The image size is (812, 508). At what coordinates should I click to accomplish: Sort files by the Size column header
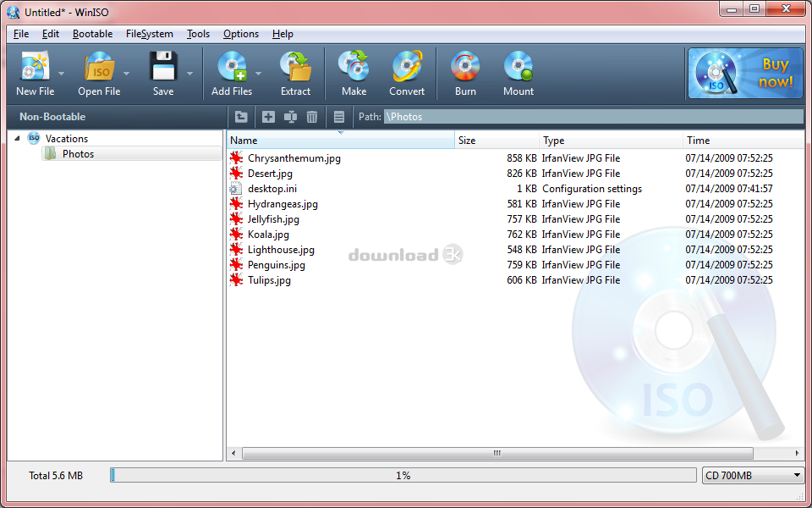point(497,141)
